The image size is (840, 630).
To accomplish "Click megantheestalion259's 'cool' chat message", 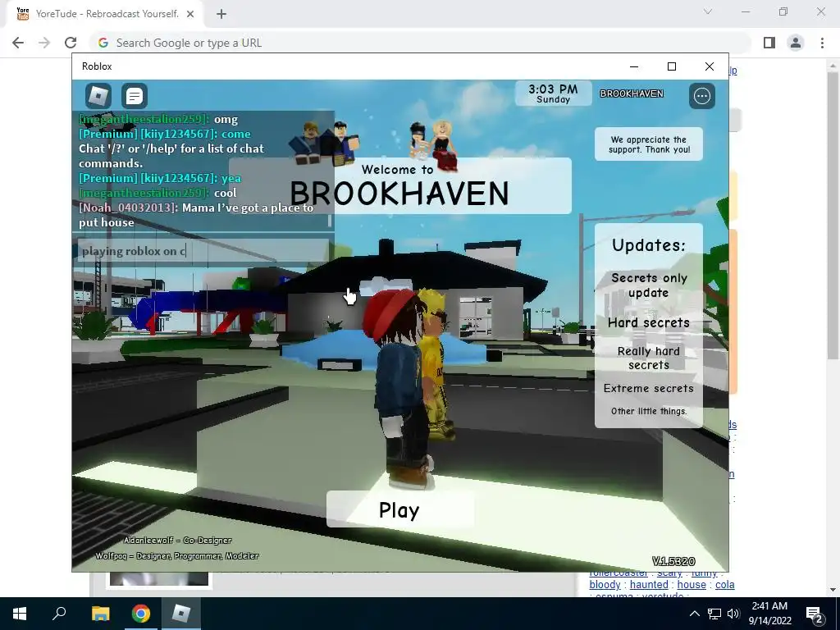I will click(x=157, y=193).
